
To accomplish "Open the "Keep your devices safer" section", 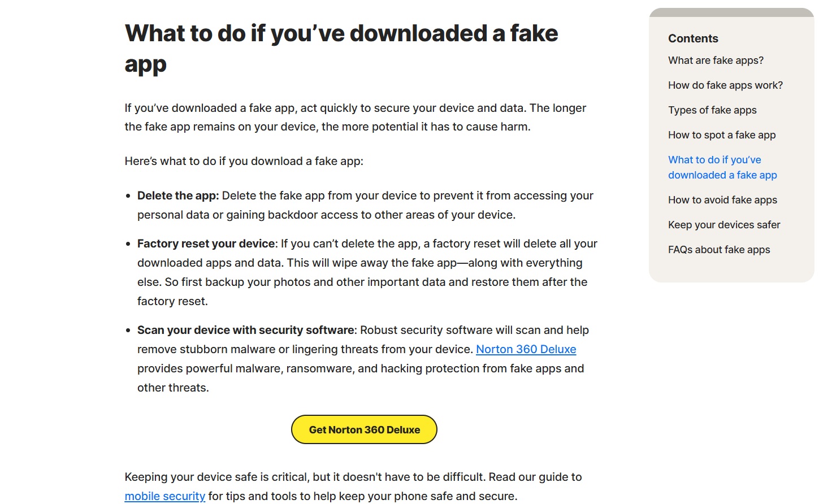I will pos(724,224).
